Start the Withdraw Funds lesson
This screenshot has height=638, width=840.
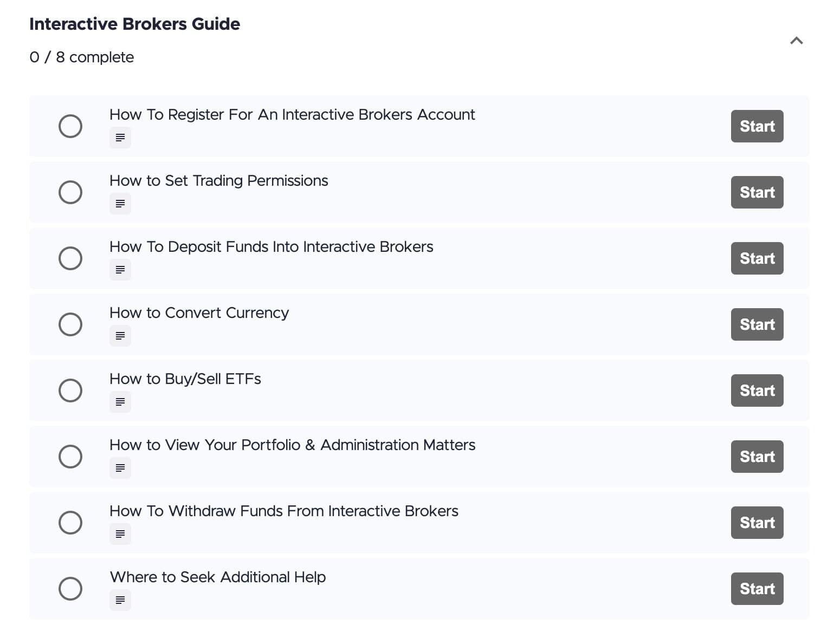coord(757,523)
